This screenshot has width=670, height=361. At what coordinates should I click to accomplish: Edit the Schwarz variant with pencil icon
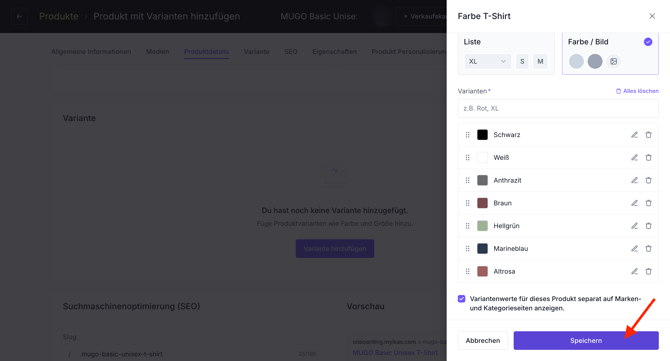(634, 135)
